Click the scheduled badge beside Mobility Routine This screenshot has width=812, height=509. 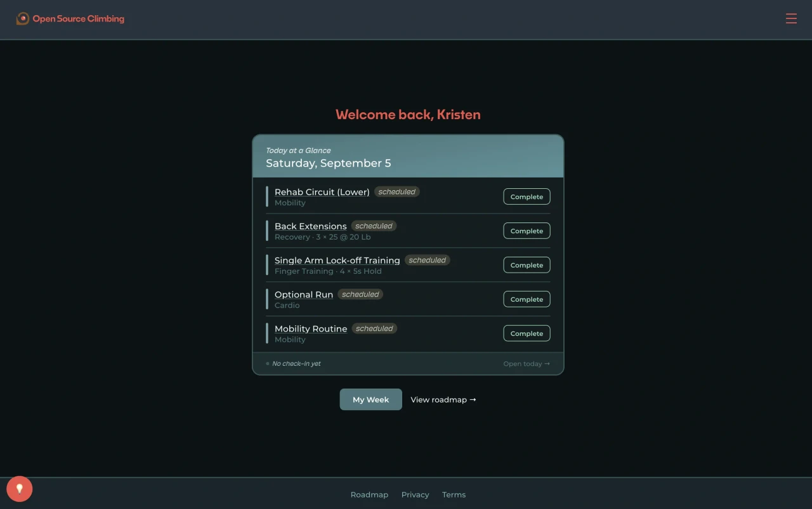click(374, 329)
